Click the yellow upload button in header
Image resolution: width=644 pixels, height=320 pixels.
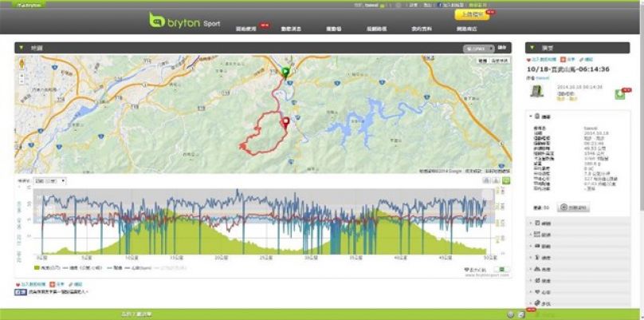click(x=472, y=15)
